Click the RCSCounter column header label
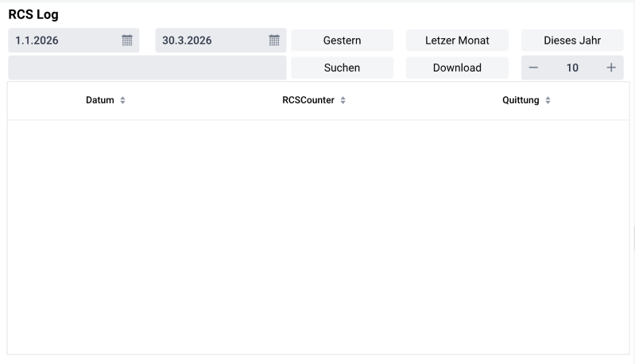This screenshot has width=635, height=364. tap(309, 101)
